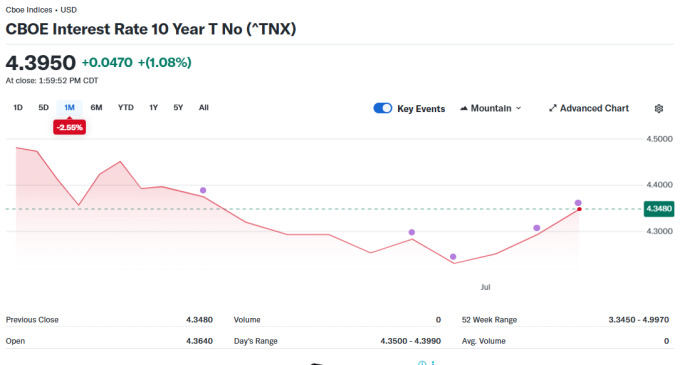Click the Day's Range value 4.3500 - 4.3990

pyautogui.click(x=411, y=341)
